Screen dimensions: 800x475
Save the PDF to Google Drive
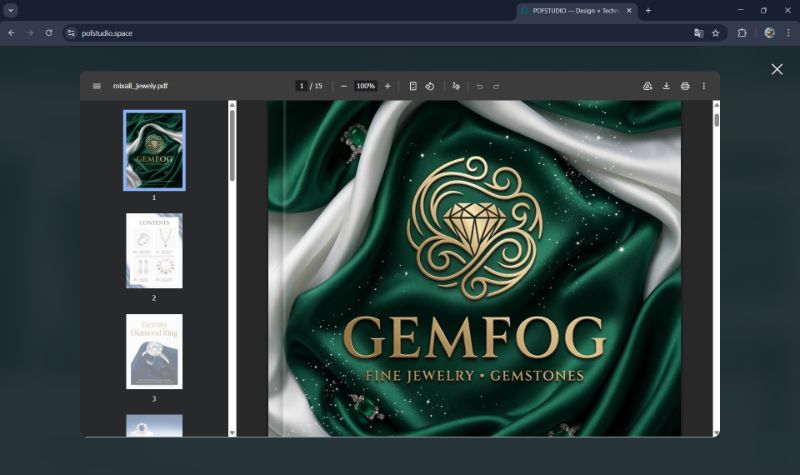click(x=647, y=86)
